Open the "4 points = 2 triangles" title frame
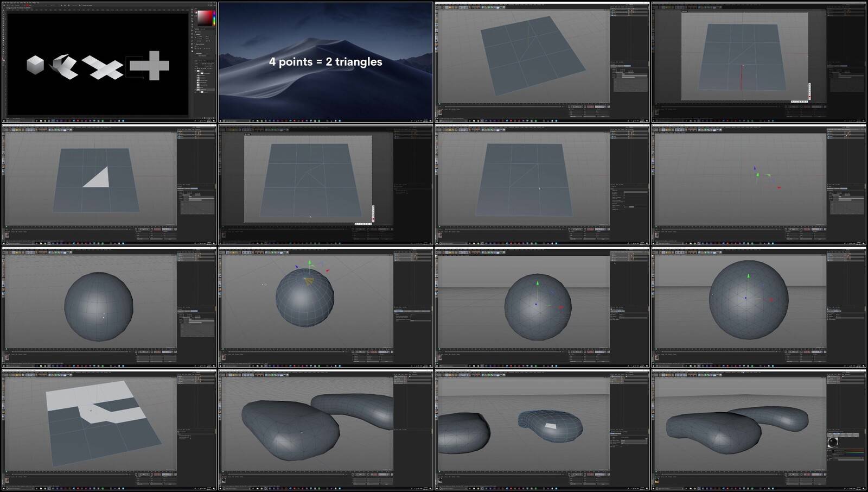Image resolution: width=868 pixels, height=492 pixels. point(325,62)
